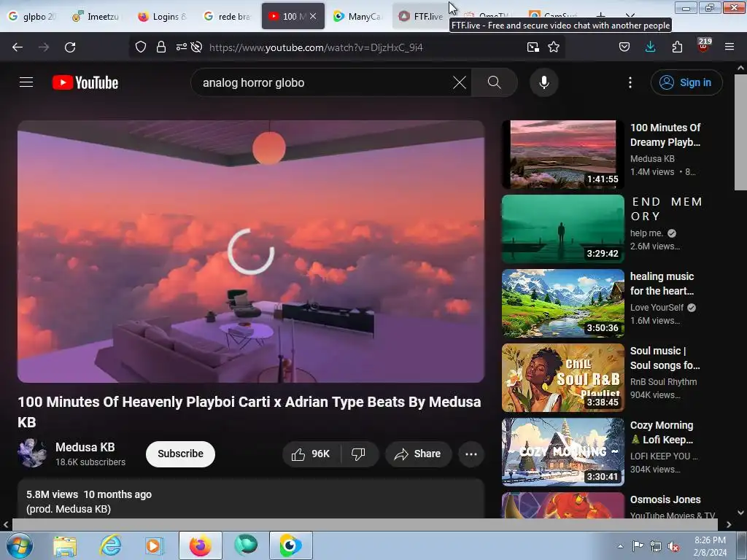Screen dimensions: 747x560
Task: Open Windows Explorer from the taskbar
Action: tap(65, 545)
